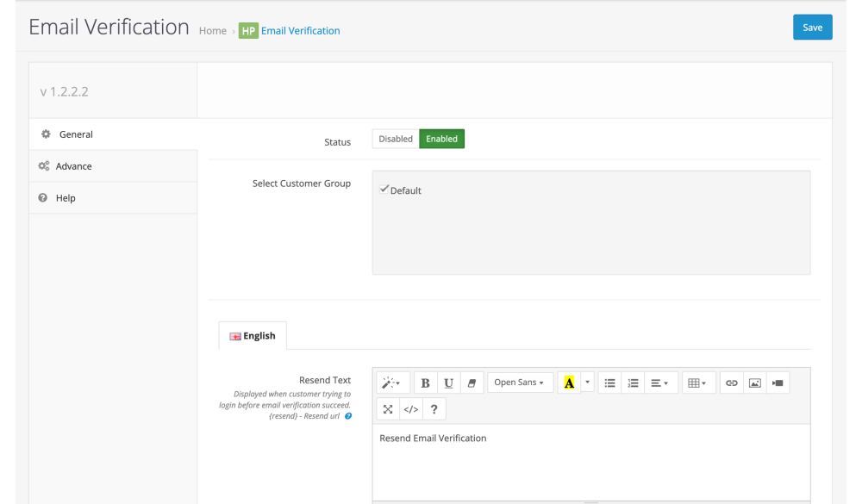Screen dimensions: 862x504
Task: Toggle bold formatting in the editor toolbar
Action: [x=425, y=383]
